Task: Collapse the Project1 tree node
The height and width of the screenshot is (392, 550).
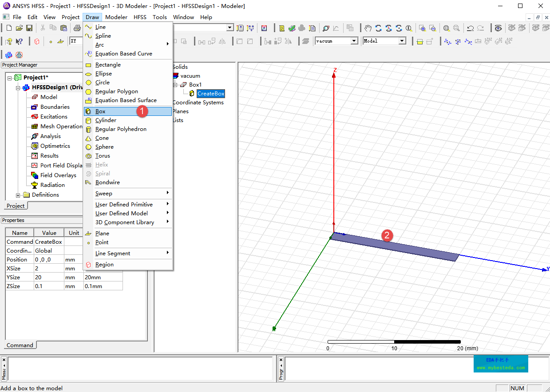Action: pyautogui.click(x=10, y=78)
